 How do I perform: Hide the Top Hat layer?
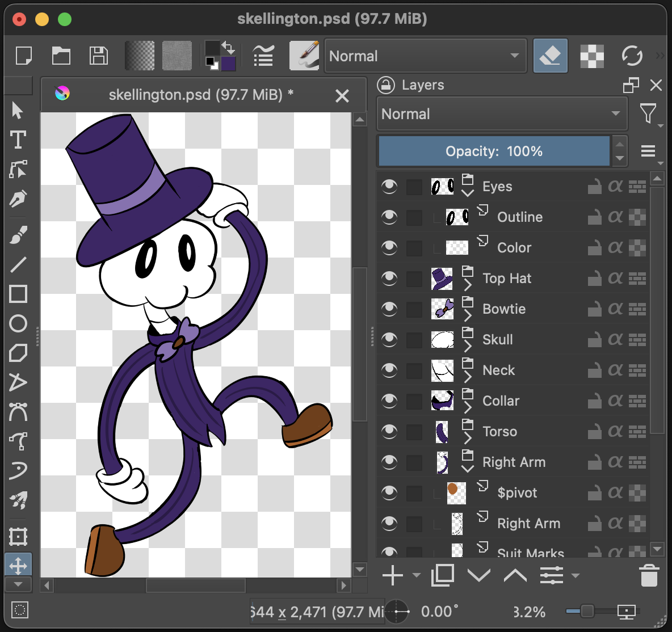tap(389, 278)
